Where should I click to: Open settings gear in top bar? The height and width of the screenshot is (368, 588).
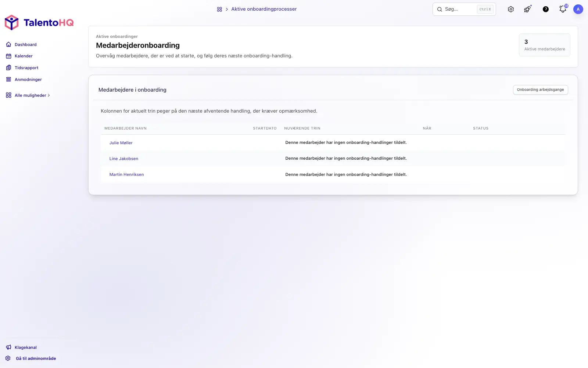pyautogui.click(x=511, y=9)
